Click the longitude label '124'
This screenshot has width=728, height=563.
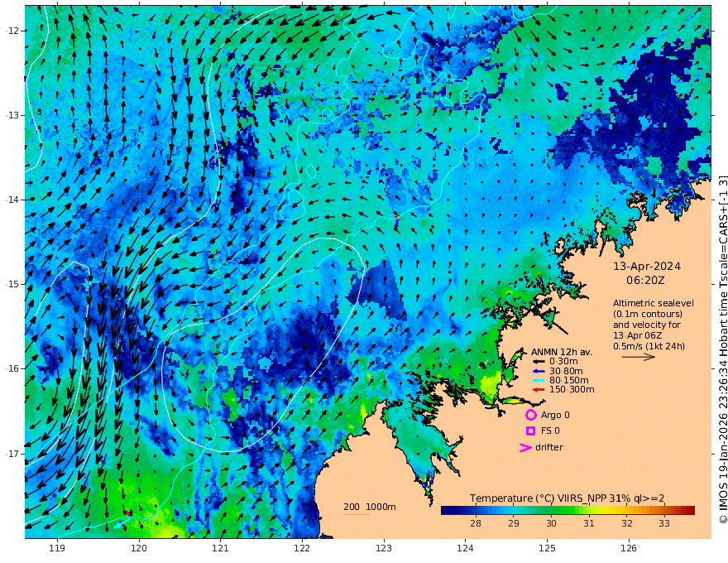coord(465,548)
